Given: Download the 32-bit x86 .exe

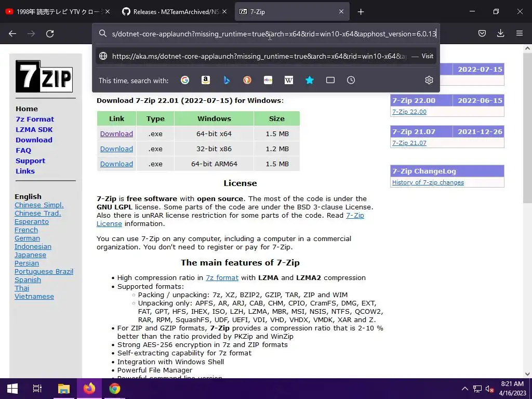Looking at the screenshot, I should point(116,149).
